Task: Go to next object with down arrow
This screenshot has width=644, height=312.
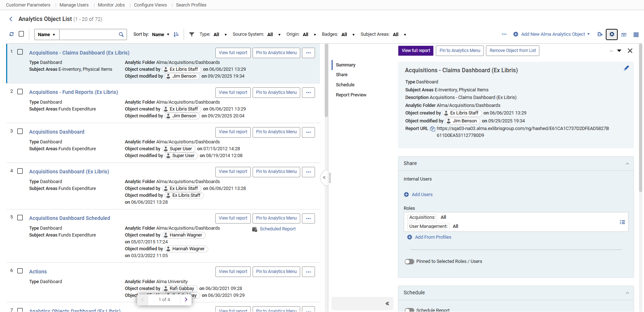Action: [x=619, y=51]
